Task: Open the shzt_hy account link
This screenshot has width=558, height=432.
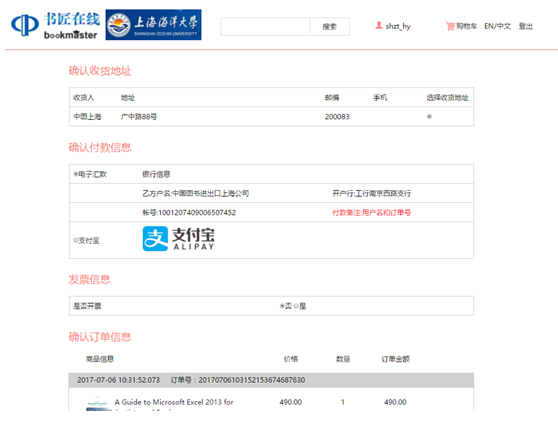Action: (x=398, y=26)
